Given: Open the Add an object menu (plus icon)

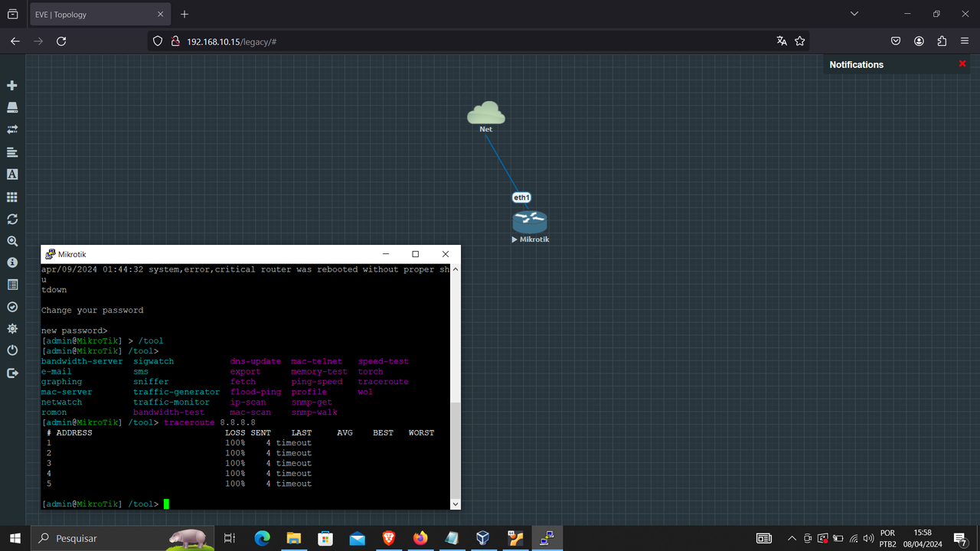Looking at the screenshot, I should pos(12,86).
